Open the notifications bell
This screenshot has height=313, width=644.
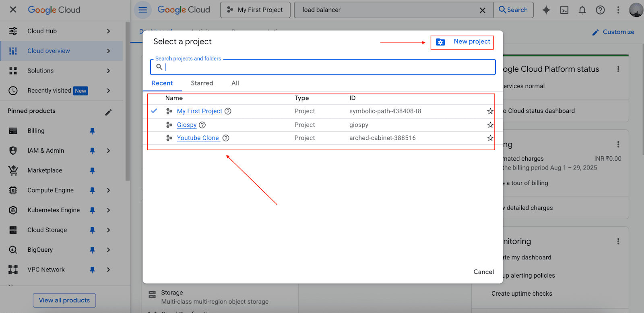pos(582,10)
